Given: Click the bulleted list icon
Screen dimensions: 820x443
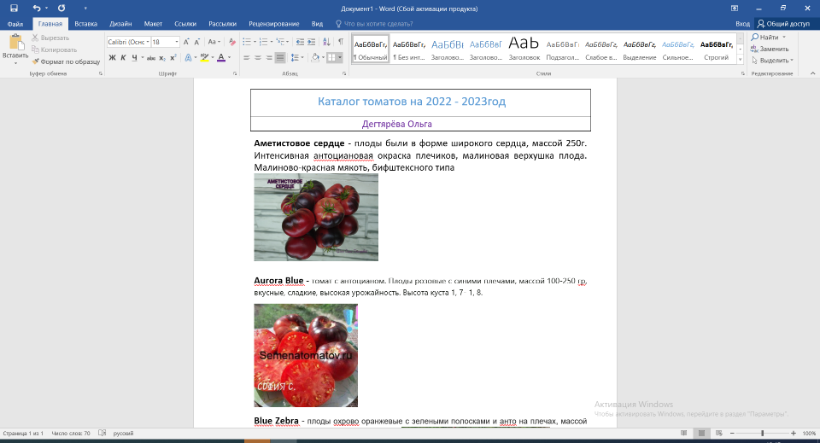Looking at the screenshot, I should pos(248,42).
